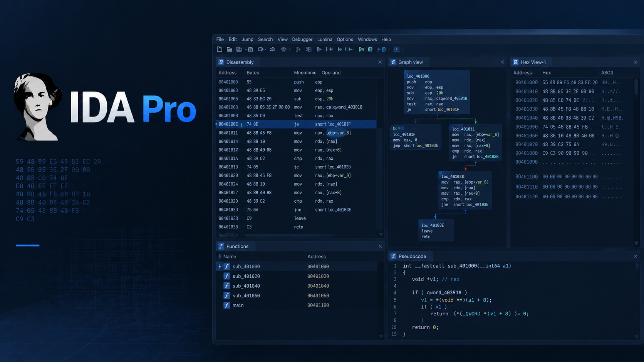Click the Disassembly panel icon
Image resolution: width=644 pixels, height=362 pixels.
tap(221, 62)
